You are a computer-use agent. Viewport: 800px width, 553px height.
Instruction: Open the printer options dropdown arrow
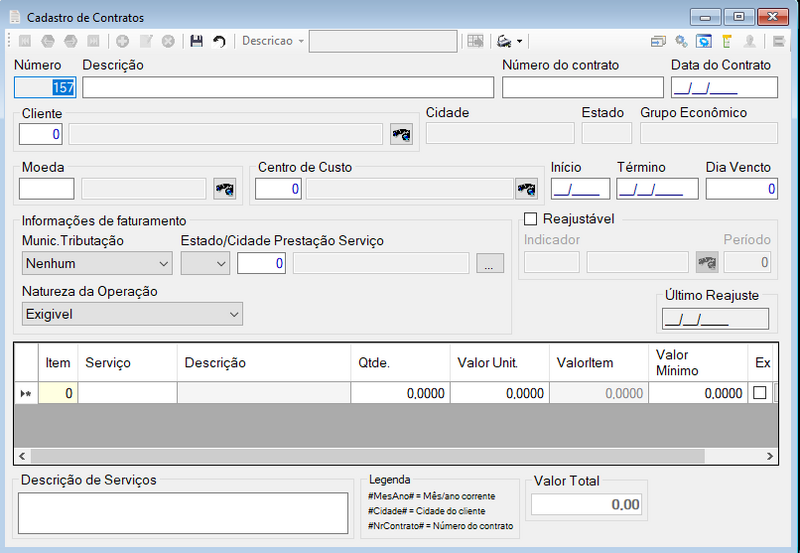click(x=519, y=41)
